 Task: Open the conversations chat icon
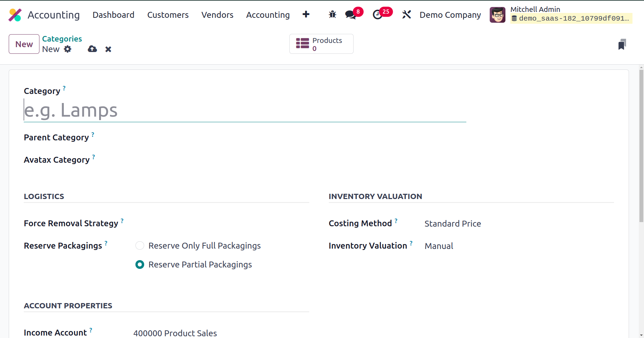coord(350,15)
